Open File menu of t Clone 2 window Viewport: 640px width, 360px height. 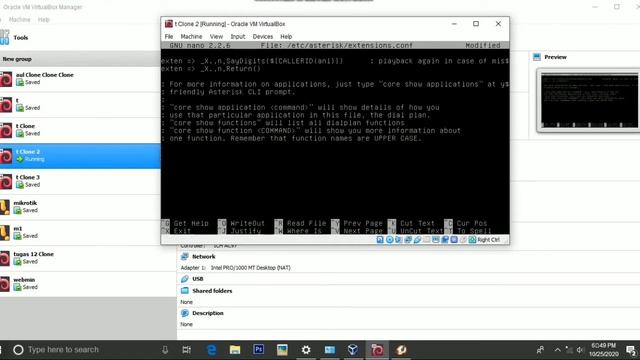pyautogui.click(x=169, y=36)
